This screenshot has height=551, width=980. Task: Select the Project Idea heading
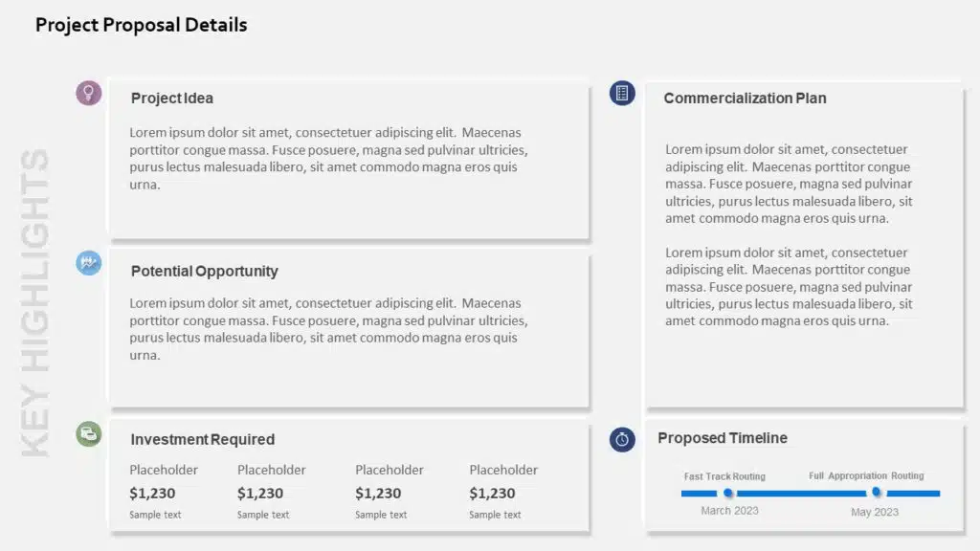(x=172, y=99)
